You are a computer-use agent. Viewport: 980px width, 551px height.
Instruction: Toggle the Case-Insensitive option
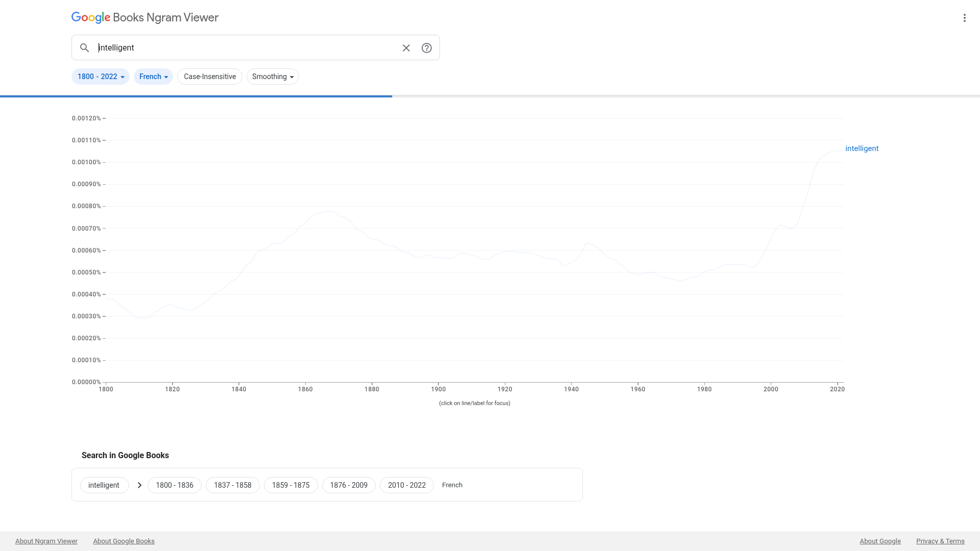coord(210,77)
